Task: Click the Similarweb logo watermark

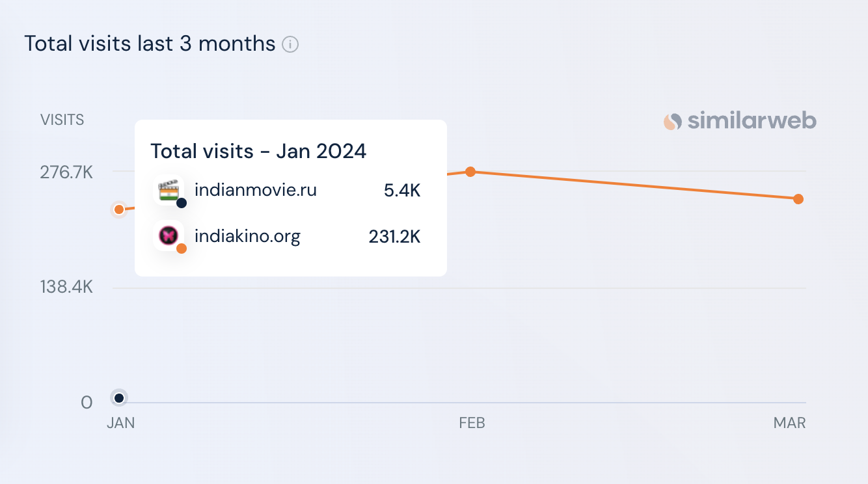Action: coord(740,121)
